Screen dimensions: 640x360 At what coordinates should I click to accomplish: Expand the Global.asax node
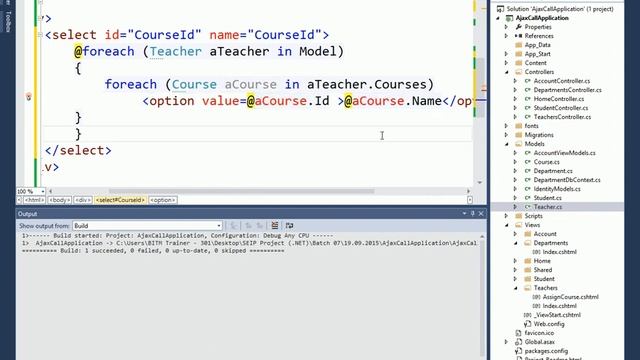(x=507, y=342)
